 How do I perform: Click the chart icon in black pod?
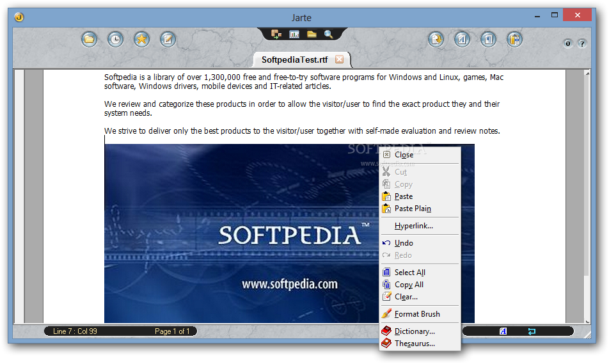[x=294, y=34]
